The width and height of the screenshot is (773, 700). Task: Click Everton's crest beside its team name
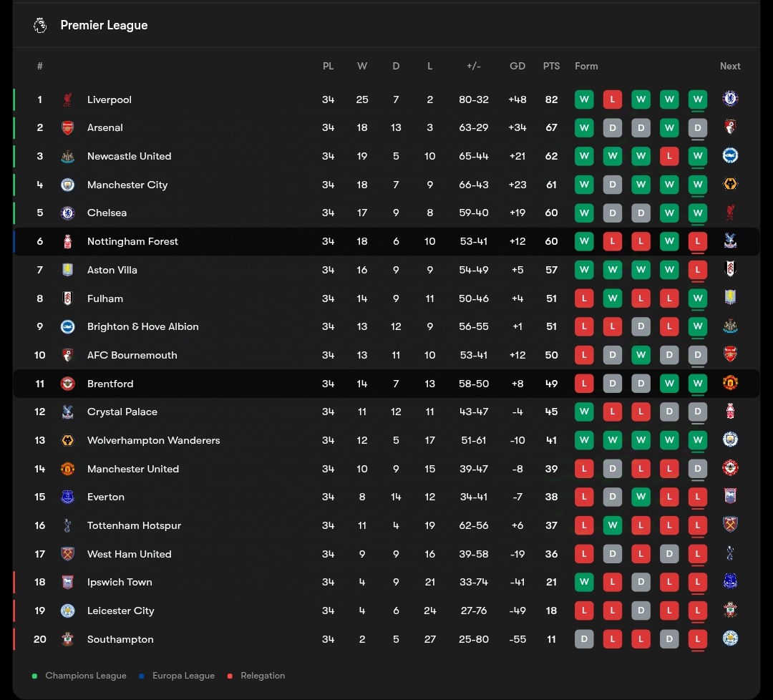(x=67, y=497)
